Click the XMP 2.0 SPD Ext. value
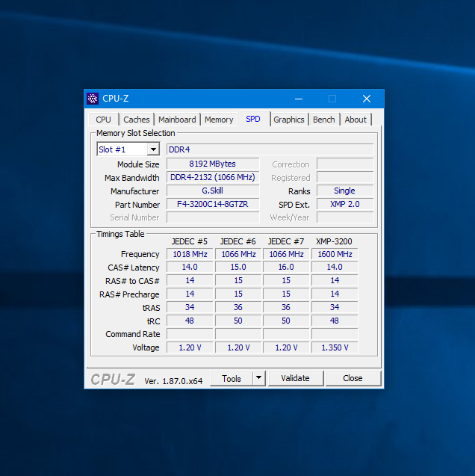The width and height of the screenshot is (475, 476). [345, 204]
